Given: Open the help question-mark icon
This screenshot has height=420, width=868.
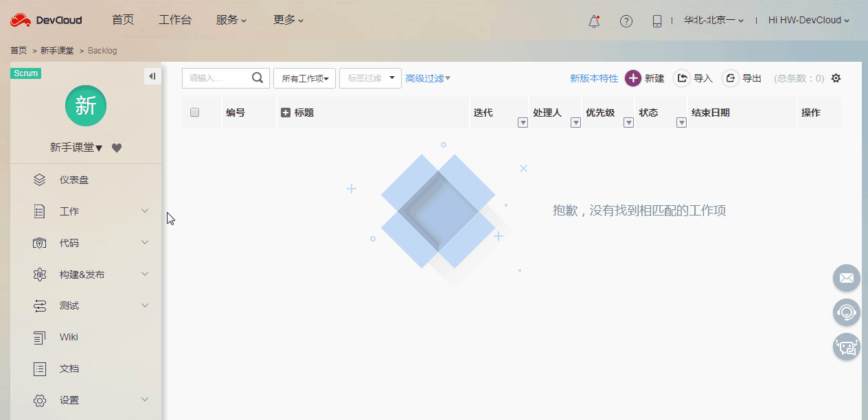Looking at the screenshot, I should [x=626, y=21].
